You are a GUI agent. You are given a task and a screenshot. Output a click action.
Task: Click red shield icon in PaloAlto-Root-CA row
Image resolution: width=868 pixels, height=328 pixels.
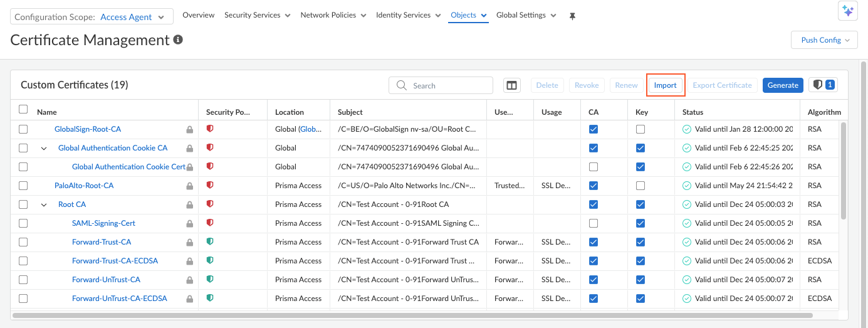pos(210,185)
